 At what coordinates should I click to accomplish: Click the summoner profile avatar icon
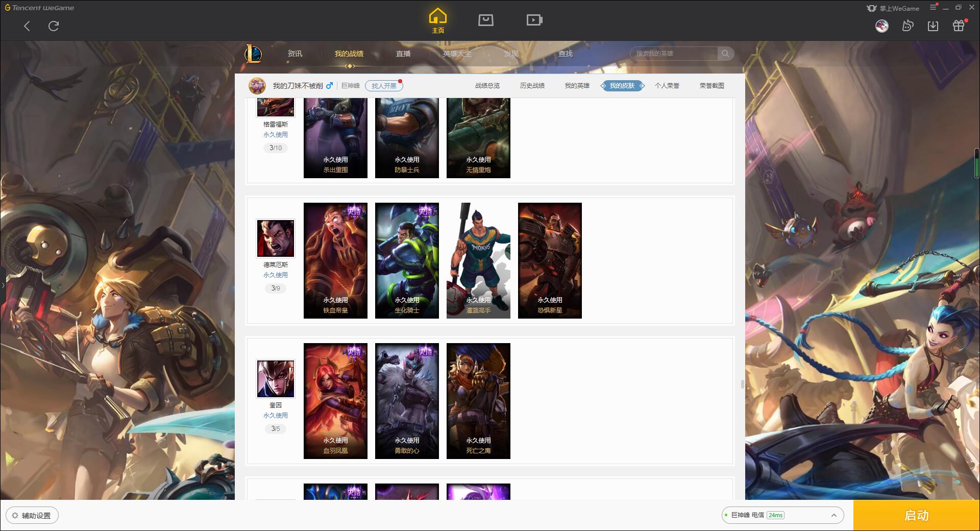[257, 86]
